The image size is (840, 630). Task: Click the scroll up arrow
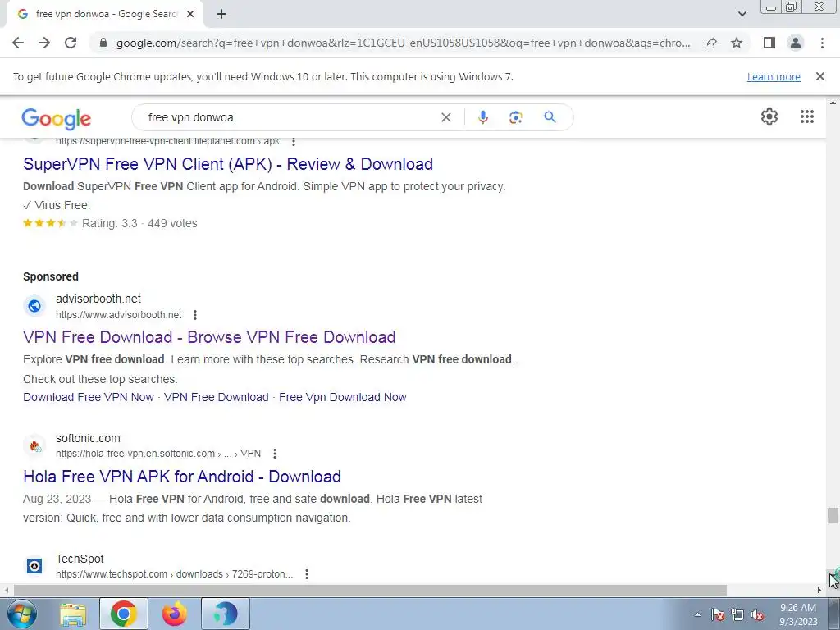tap(833, 102)
